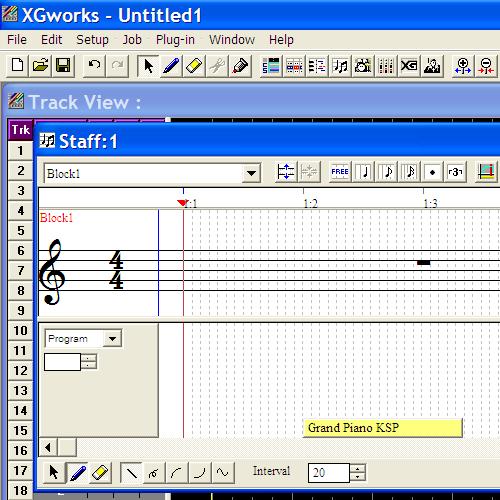Select the eraser tool in the Staff bottom toolbar
Viewport: 500px width, 500px height.
click(x=100, y=472)
